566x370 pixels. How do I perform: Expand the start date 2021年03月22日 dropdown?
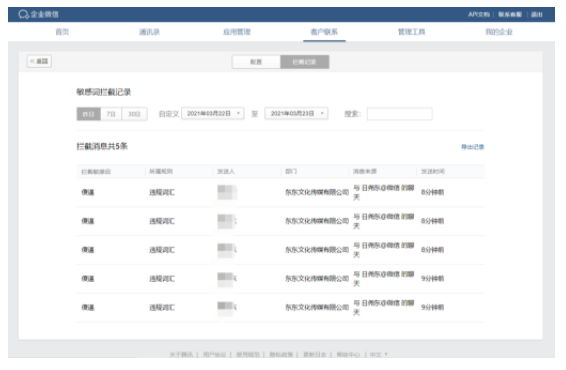[213, 114]
